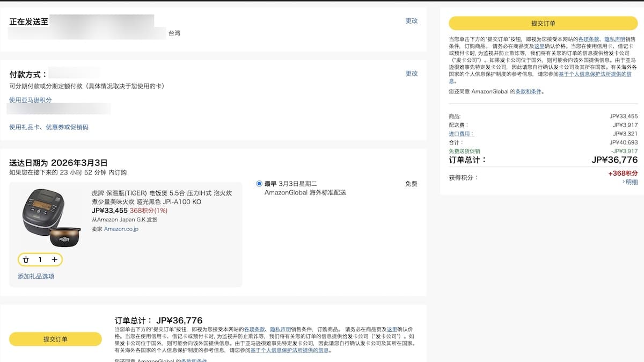Open AmazonGlobal 条款和条件 link in sidebar
The width and height of the screenshot is (644, 362).
point(529,92)
